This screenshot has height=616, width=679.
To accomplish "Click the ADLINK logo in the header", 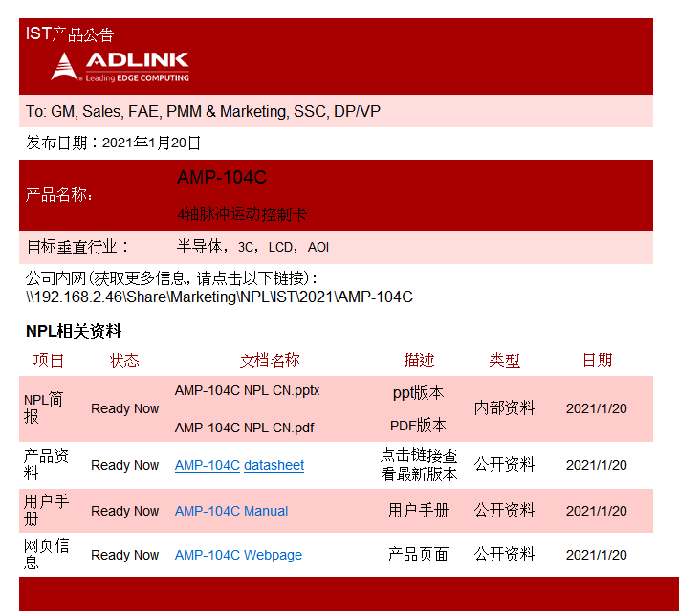I will pos(120,66).
